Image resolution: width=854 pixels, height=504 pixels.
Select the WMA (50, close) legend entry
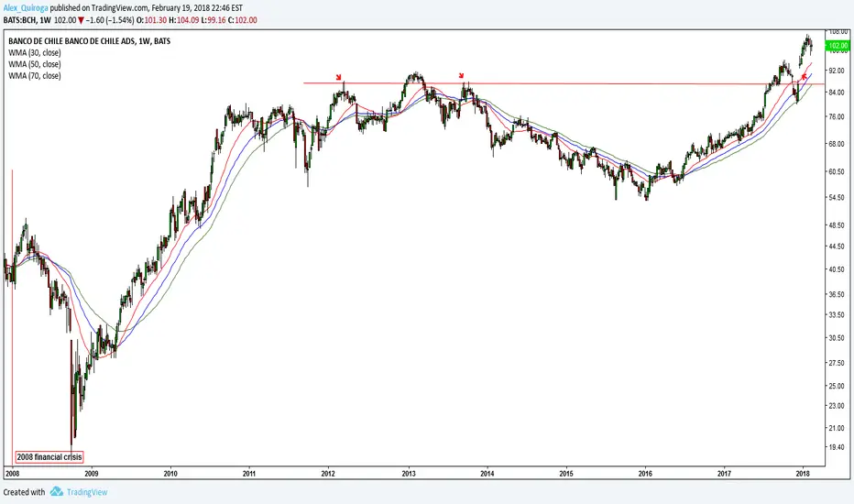(34, 64)
